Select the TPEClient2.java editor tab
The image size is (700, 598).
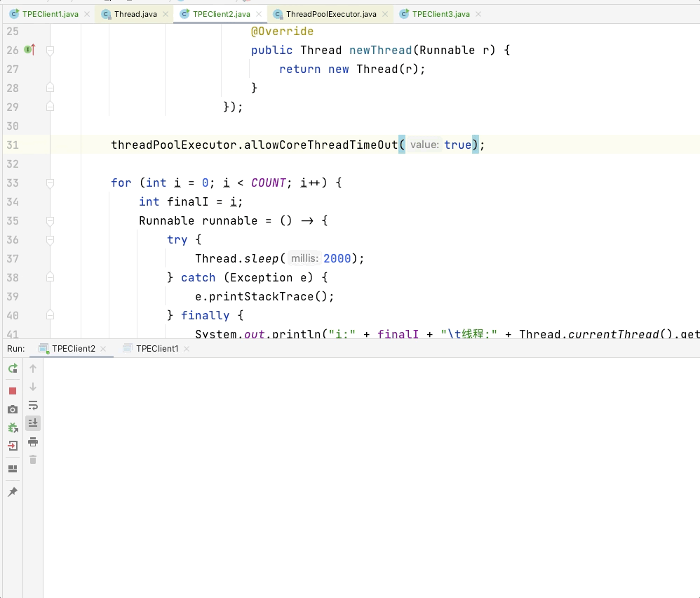tap(221, 14)
